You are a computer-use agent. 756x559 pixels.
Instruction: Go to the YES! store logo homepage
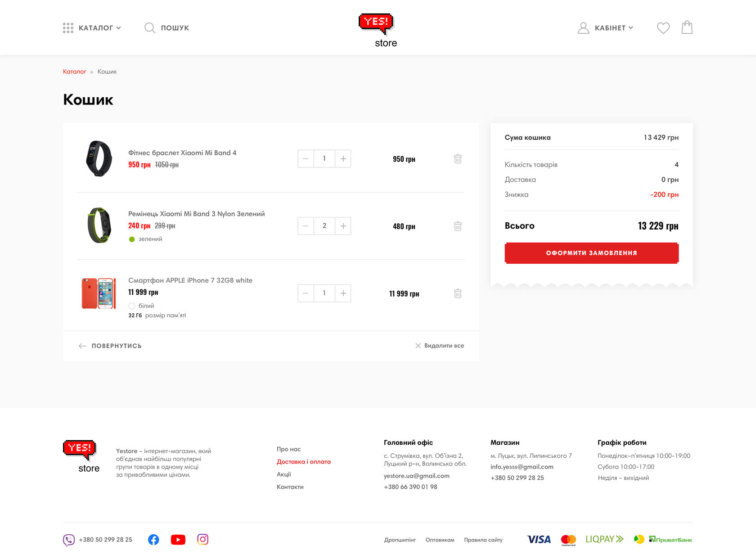tap(377, 30)
